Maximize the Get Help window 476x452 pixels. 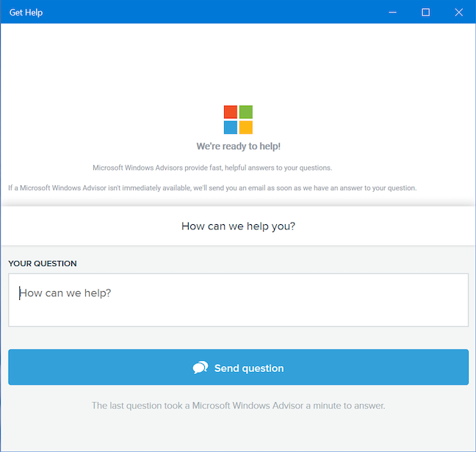(x=425, y=12)
